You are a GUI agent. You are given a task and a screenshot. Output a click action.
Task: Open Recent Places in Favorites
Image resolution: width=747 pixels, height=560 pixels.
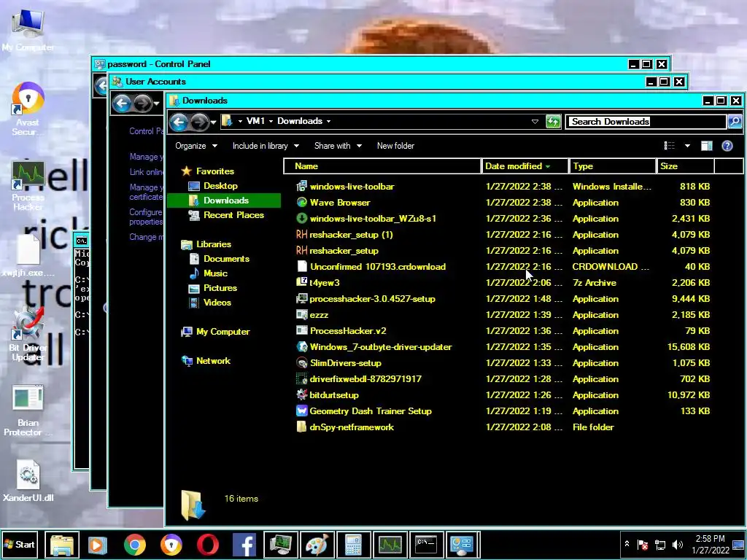point(226,215)
